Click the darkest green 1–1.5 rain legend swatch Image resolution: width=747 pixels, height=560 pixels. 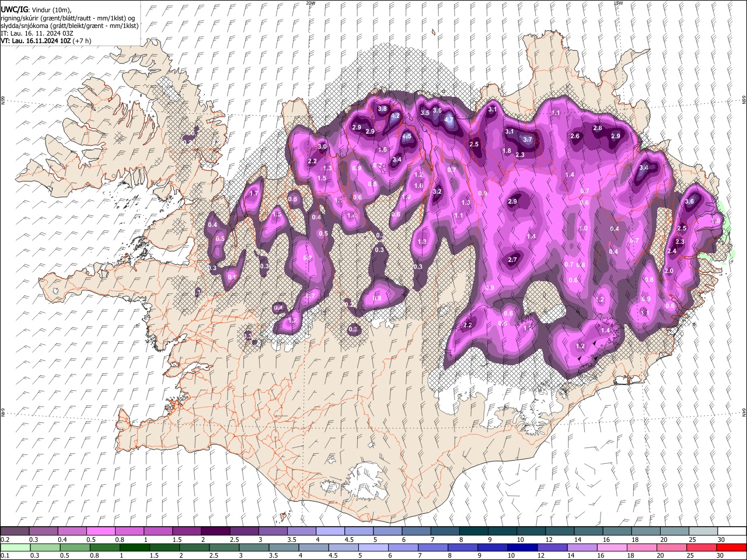click(x=134, y=547)
